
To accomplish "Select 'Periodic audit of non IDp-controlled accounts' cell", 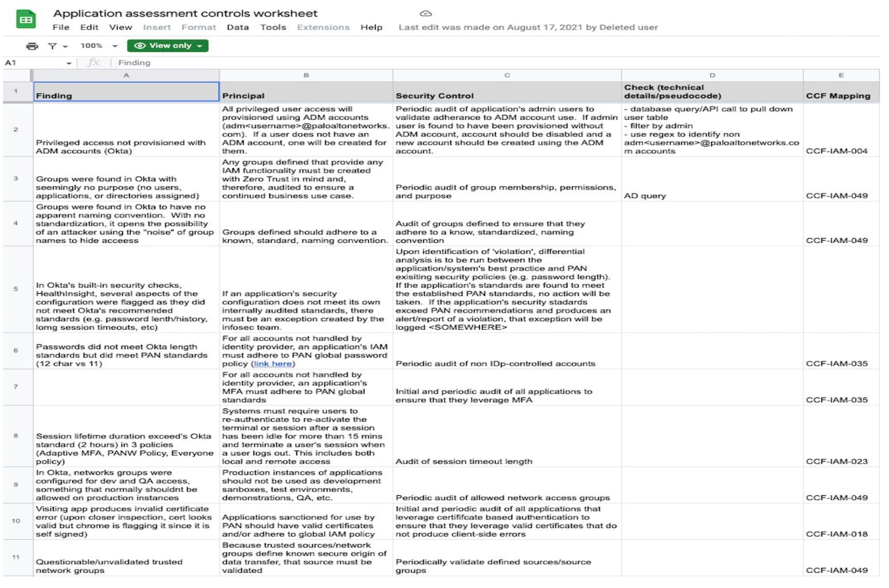I will [507, 351].
